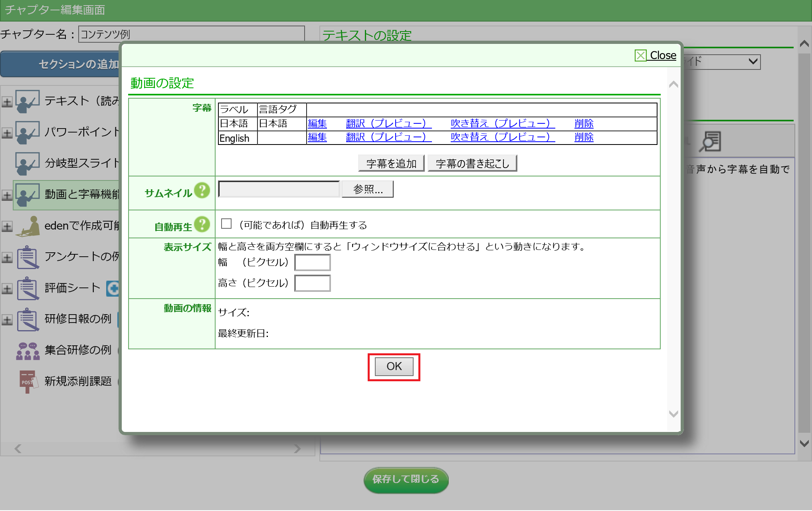The height and width of the screenshot is (511, 812).
Task: Expand the アンケートの例 tree node
Action: click(x=7, y=257)
